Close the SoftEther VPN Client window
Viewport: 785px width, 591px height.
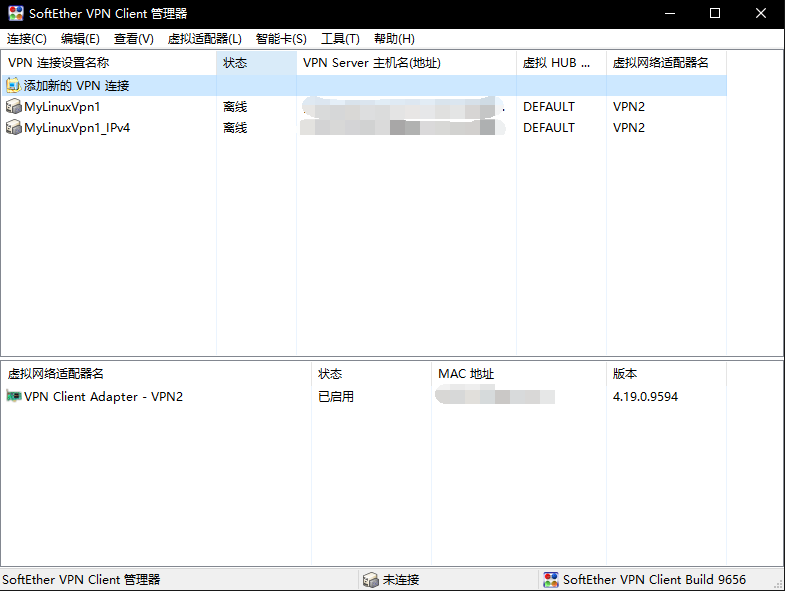761,14
